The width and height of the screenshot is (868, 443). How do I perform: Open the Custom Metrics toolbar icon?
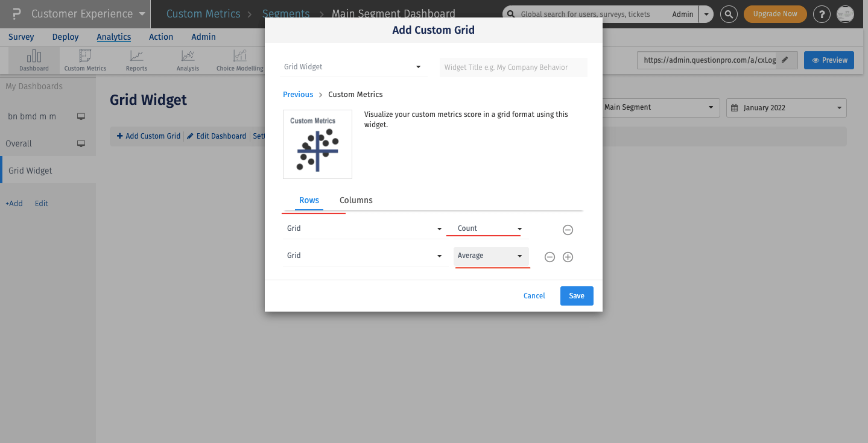tap(84, 60)
